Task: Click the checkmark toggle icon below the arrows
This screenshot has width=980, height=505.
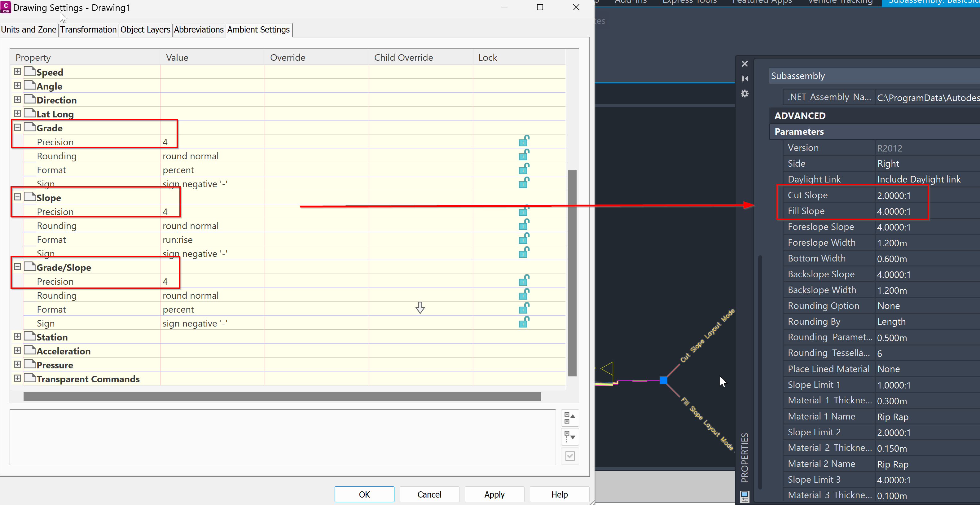Action: [569, 455]
